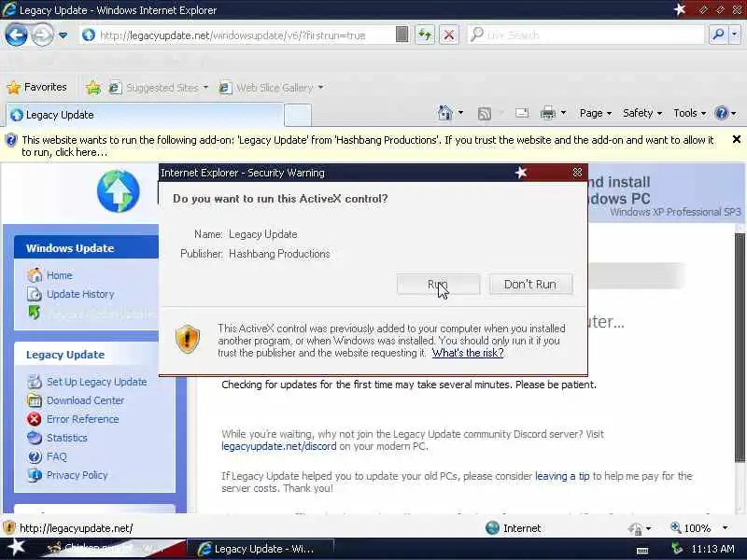Screen dimensions: 747x560
Task: Click the Start button on taskbar
Action: [x=15, y=548]
